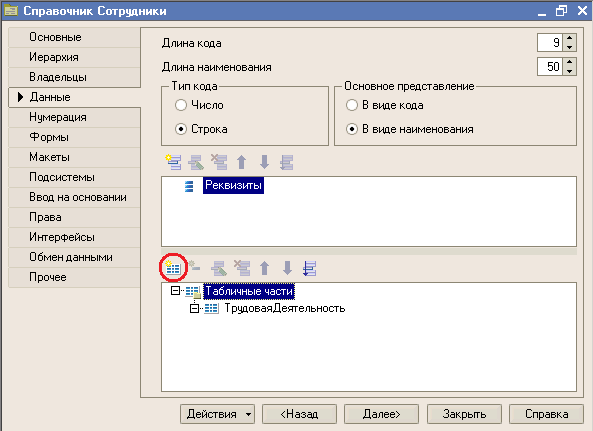The width and height of the screenshot is (593, 431).
Task: Go back with the <Назад button
Action: pos(300,414)
